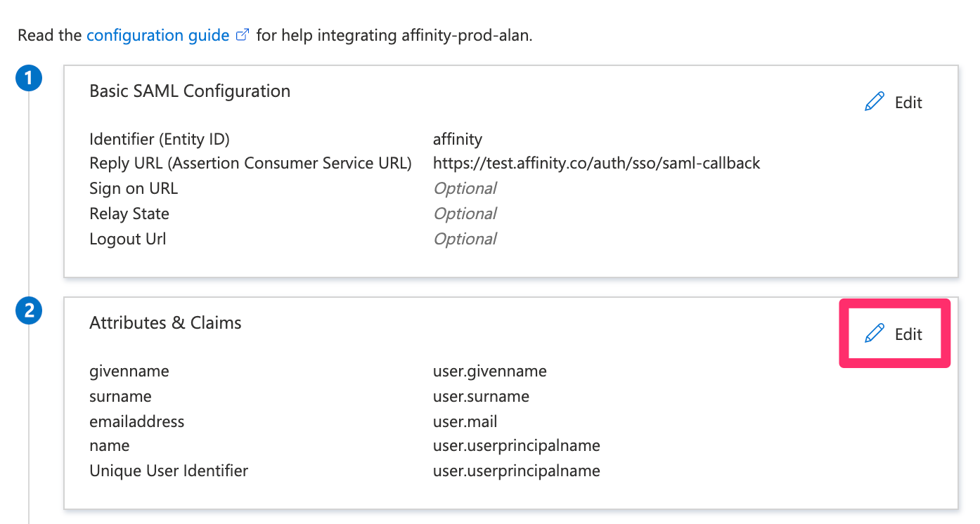Click the numbered badge beside Attributes & Claims
980x524 pixels.
pos(29,310)
